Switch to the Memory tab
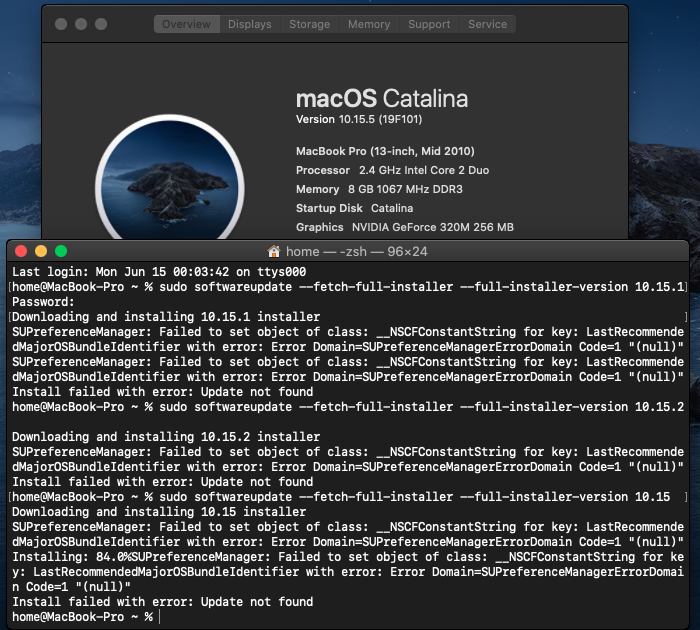 click(369, 24)
